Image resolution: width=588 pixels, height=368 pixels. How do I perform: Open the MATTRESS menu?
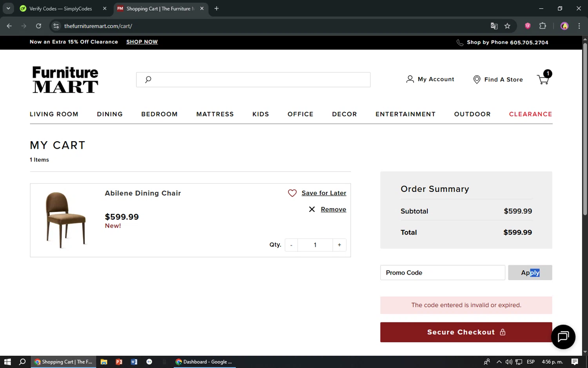[215, 114]
